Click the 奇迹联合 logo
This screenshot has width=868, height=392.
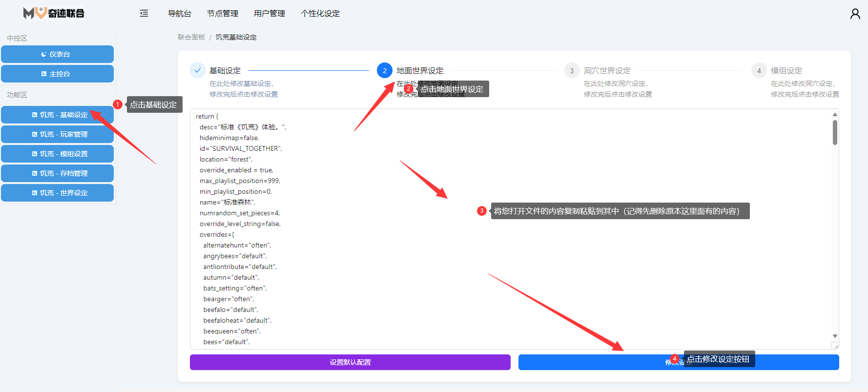click(x=54, y=13)
